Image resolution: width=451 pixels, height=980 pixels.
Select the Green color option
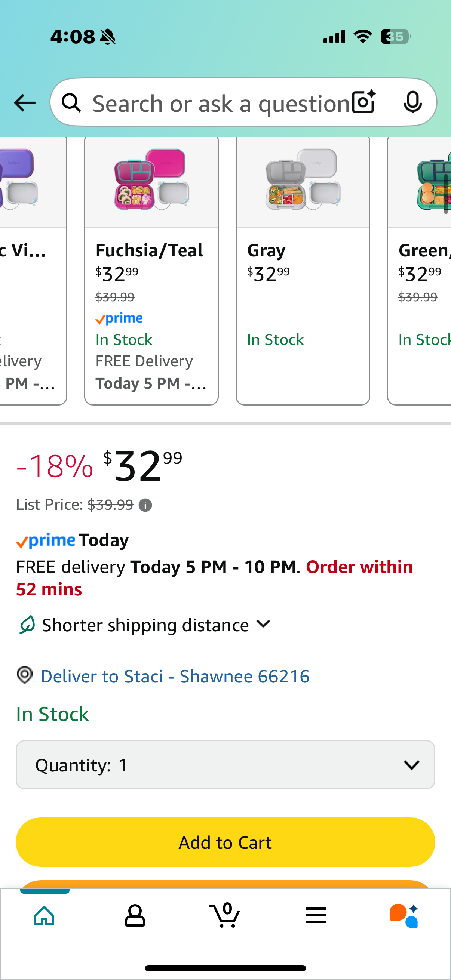(x=419, y=270)
